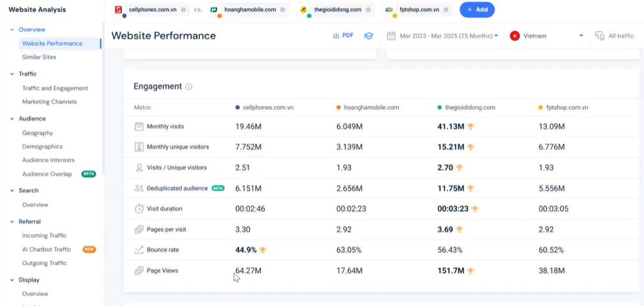The height and width of the screenshot is (306, 644).
Task: Click the trophy next to 15.21M unique visitors
Action: tap(470, 147)
